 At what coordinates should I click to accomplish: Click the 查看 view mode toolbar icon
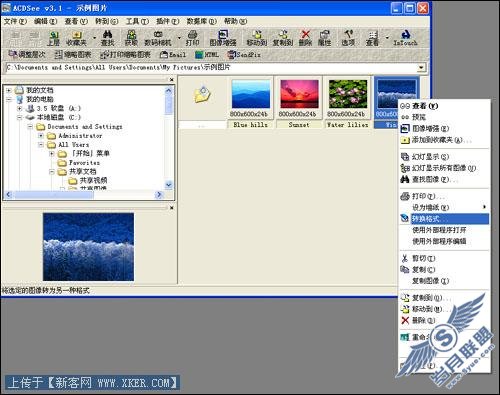(372, 38)
